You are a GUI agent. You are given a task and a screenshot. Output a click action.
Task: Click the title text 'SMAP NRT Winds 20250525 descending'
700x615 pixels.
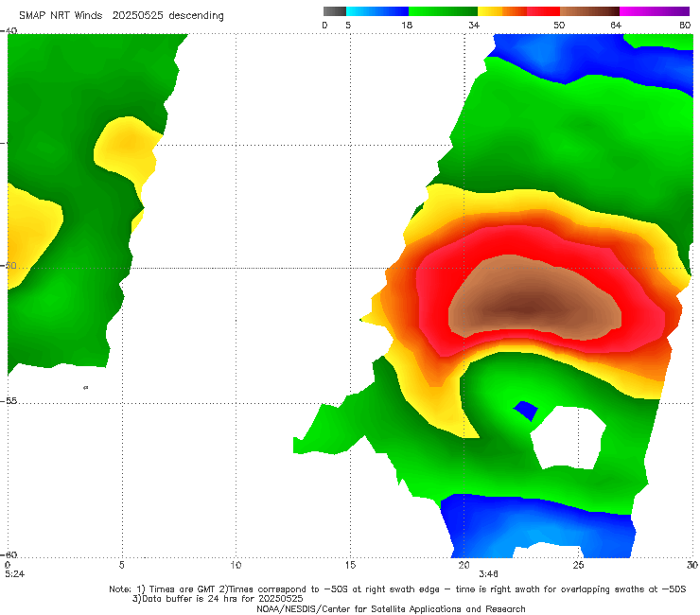121,16
